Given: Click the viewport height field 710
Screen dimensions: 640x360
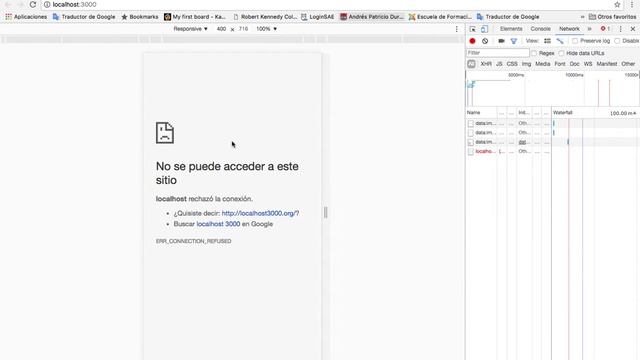Looking at the screenshot, I should 244,29.
